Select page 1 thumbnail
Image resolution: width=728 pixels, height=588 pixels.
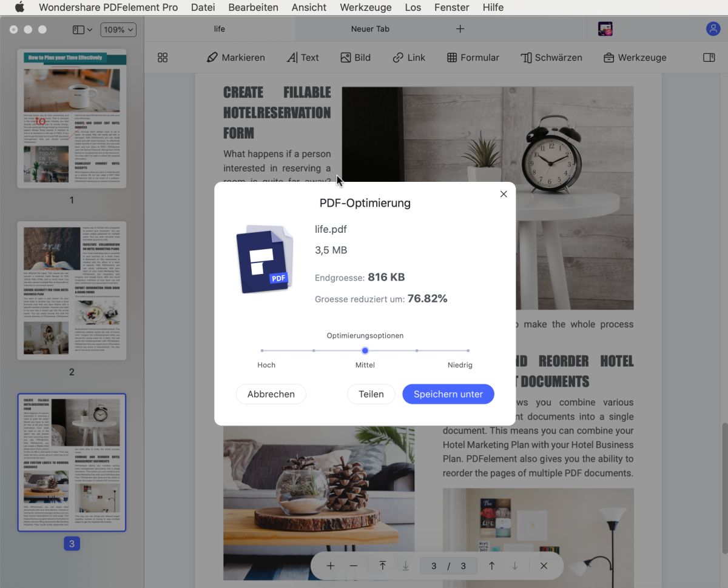tap(72, 118)
